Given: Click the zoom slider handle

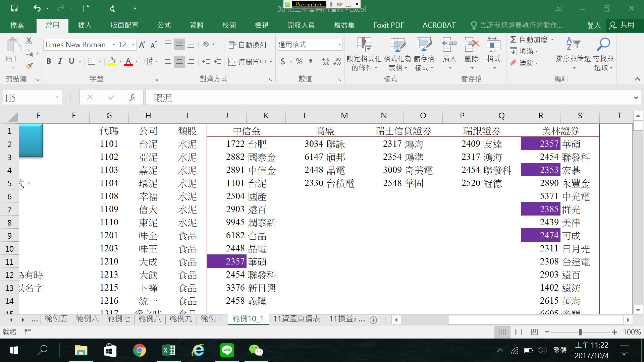Looking at the screenshot, I should point(580,332).
